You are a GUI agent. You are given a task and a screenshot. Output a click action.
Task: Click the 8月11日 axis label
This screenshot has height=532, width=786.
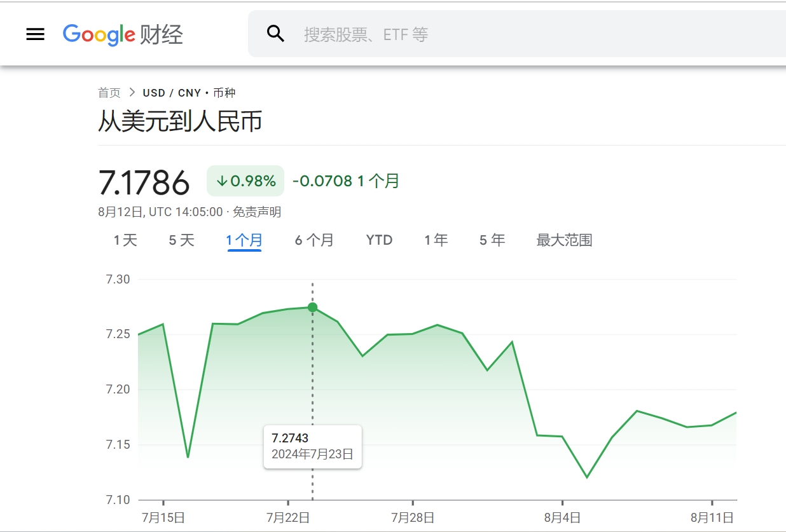coord(712,517)
